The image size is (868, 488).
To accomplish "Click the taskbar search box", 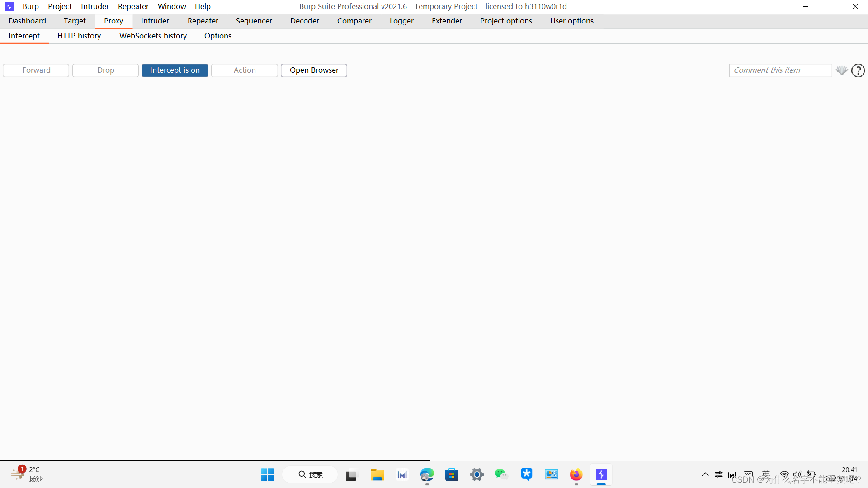I will pyautogui.click(x=310, y=475).
